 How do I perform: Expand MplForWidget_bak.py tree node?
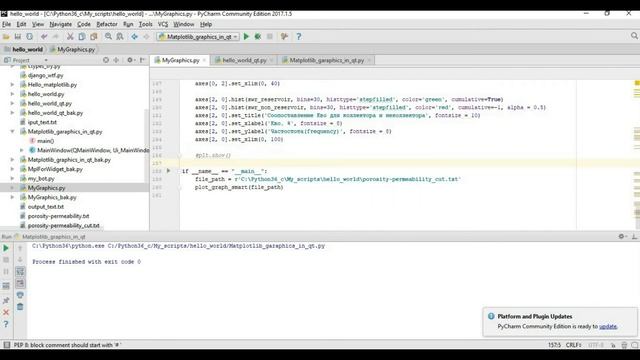(x=12, y=169)
